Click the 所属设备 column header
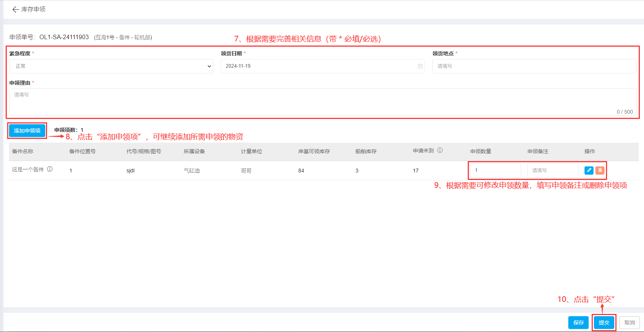Image resolution: width=644 pixels, height=332 pixels. pyautogui.click(x=194, y=151)
